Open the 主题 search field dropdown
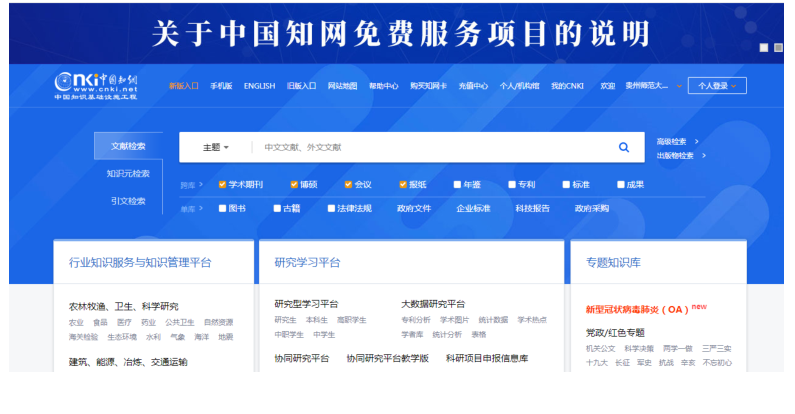795x414 pixels. pyautogui.click(x=215, y=147)
